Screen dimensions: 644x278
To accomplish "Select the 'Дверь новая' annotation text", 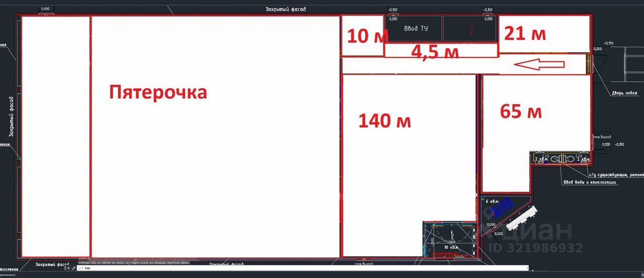I will click(624, 93).
